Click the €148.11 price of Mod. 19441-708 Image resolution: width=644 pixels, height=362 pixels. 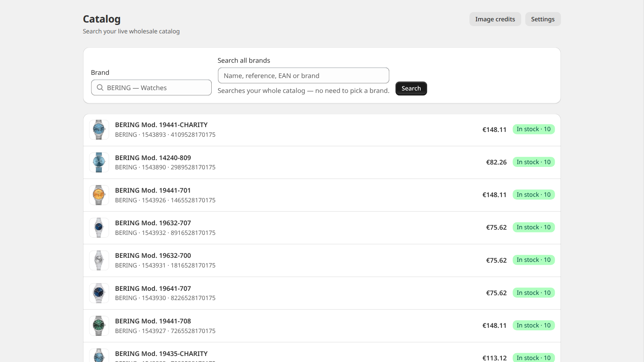[495, 326]
